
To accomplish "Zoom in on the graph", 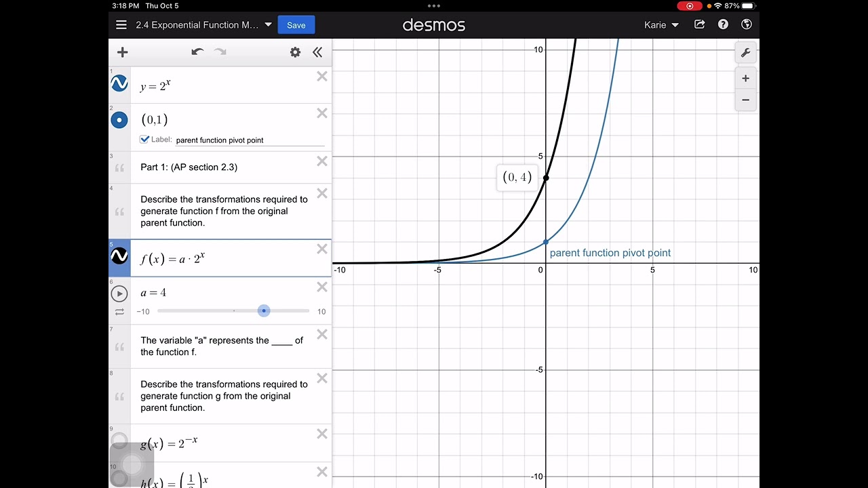I will click(745, 78).
